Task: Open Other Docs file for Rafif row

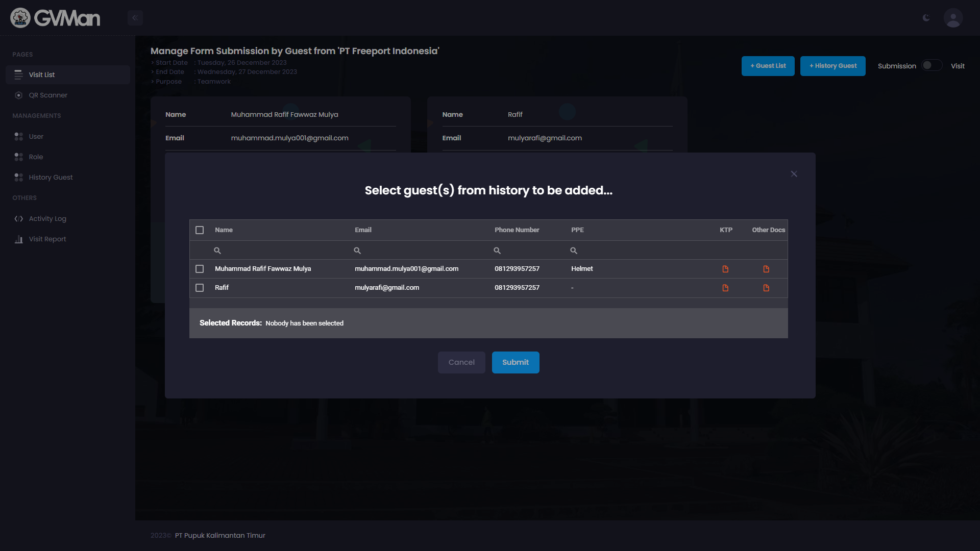Action: 766,288
